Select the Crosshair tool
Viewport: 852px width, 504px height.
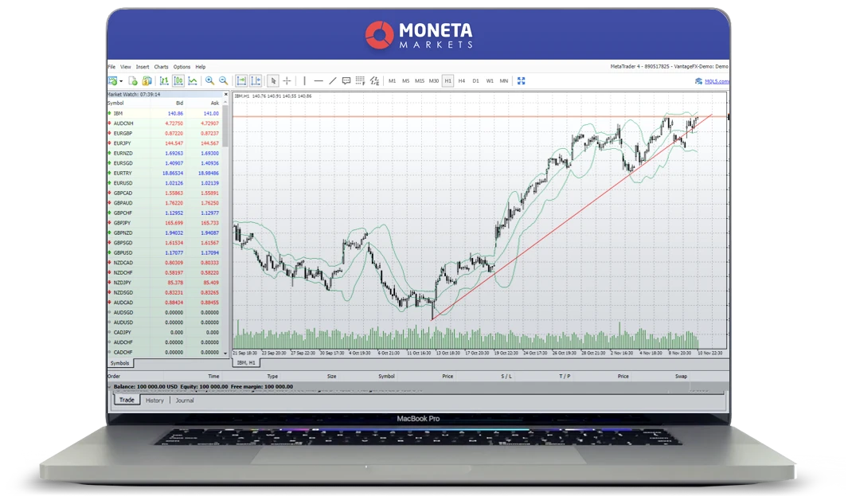click(x=287, y=80)
